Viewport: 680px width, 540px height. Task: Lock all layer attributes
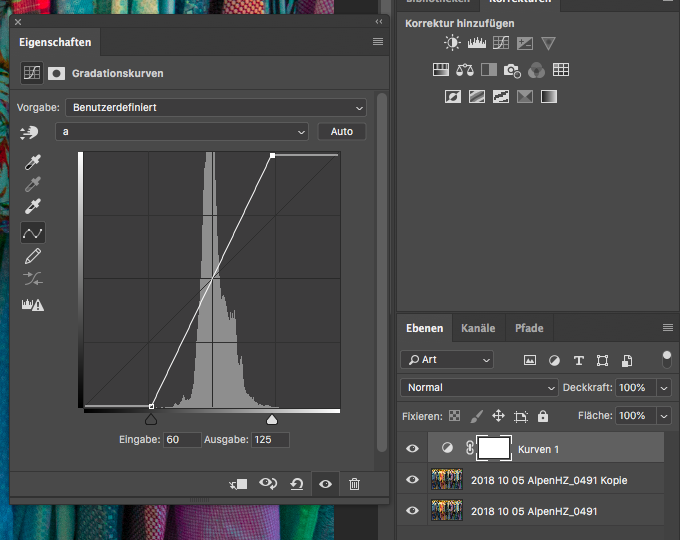click(543, 416)
